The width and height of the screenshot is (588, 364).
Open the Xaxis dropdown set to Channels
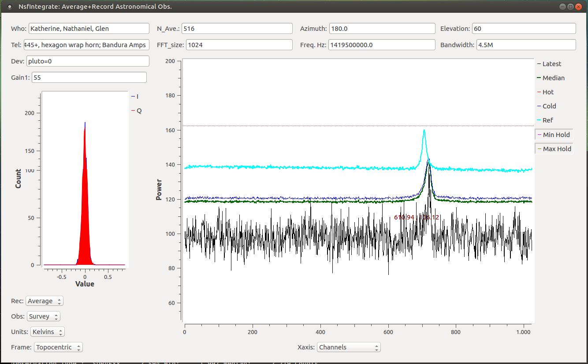tap(349, 347)
